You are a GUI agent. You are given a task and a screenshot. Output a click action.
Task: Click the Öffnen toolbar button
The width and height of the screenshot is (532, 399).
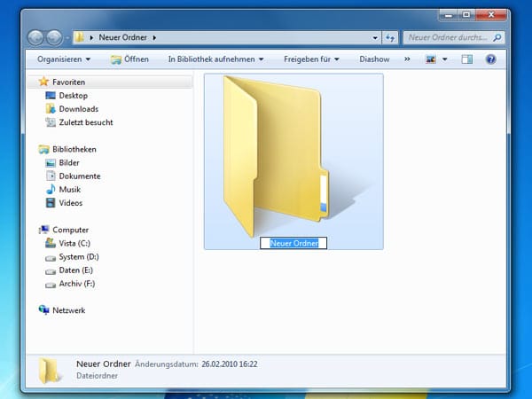129,59
